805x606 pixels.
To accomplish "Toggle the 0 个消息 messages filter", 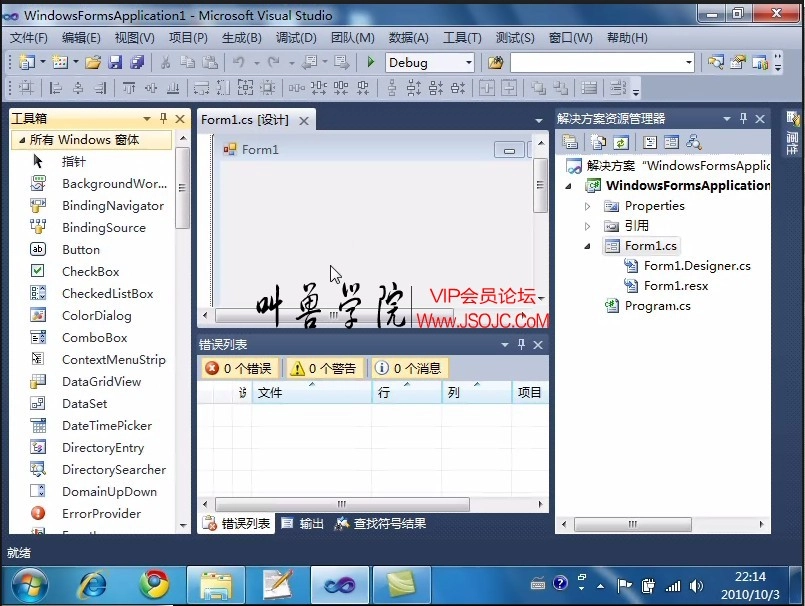I will (408, 368).
